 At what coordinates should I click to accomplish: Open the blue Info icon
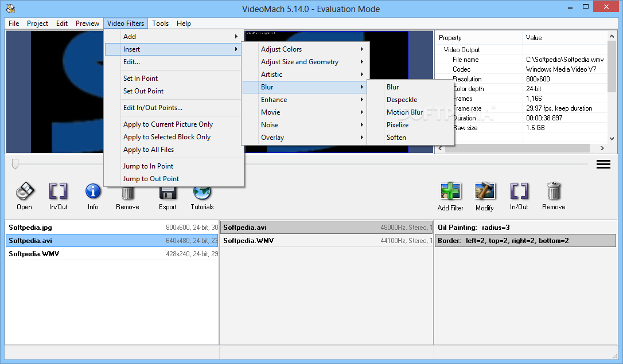point(93,191)
